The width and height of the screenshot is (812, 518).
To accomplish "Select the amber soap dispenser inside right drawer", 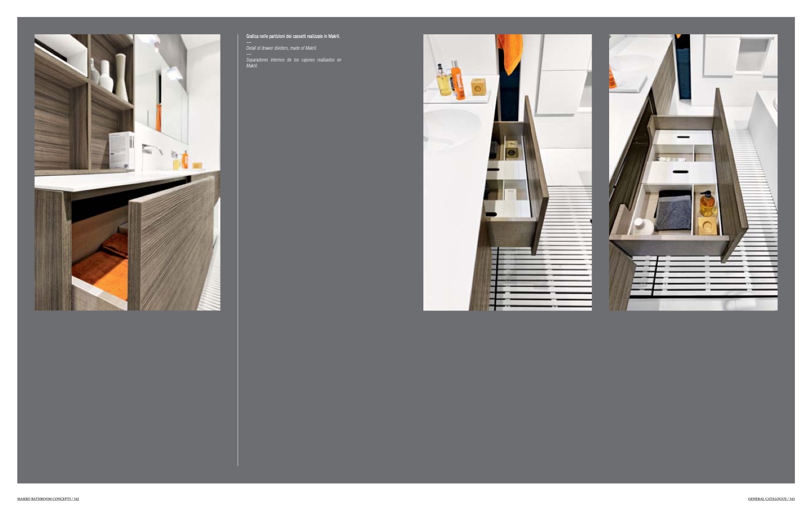I will 707,203.
